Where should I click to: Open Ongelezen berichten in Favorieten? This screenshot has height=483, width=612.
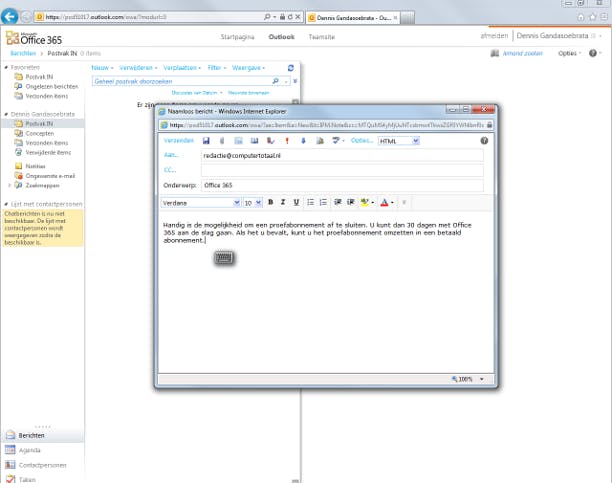pyautogui.click(x=52, y=87)
